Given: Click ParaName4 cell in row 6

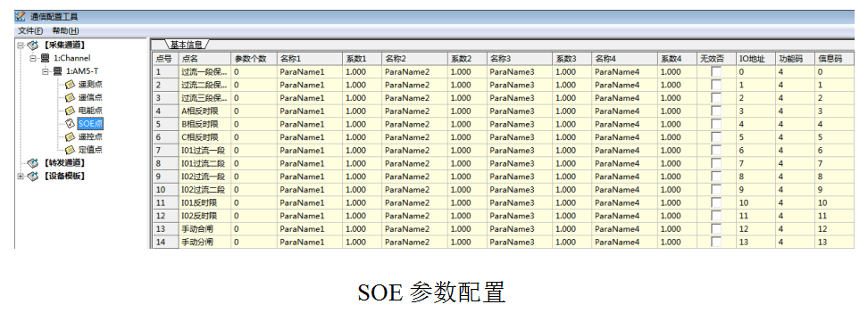Looking at the screenshot, I should (x=624, y=137).
